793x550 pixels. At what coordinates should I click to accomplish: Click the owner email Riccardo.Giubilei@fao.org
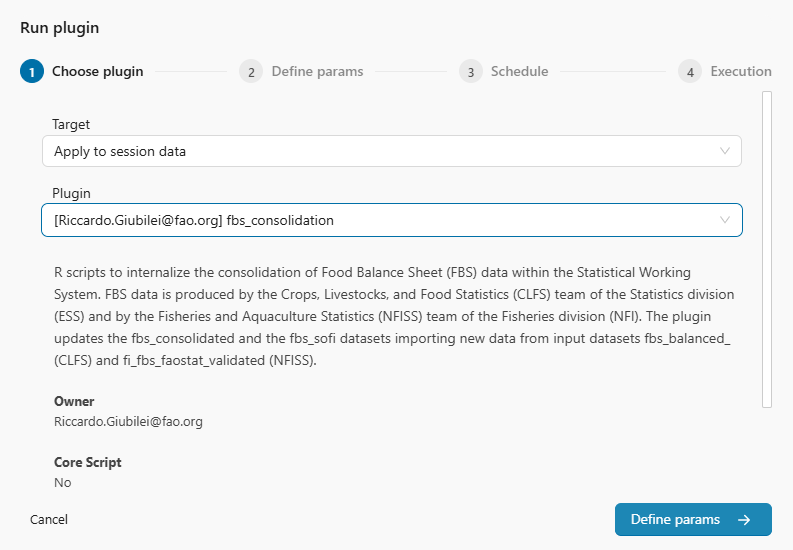point(128,422)
